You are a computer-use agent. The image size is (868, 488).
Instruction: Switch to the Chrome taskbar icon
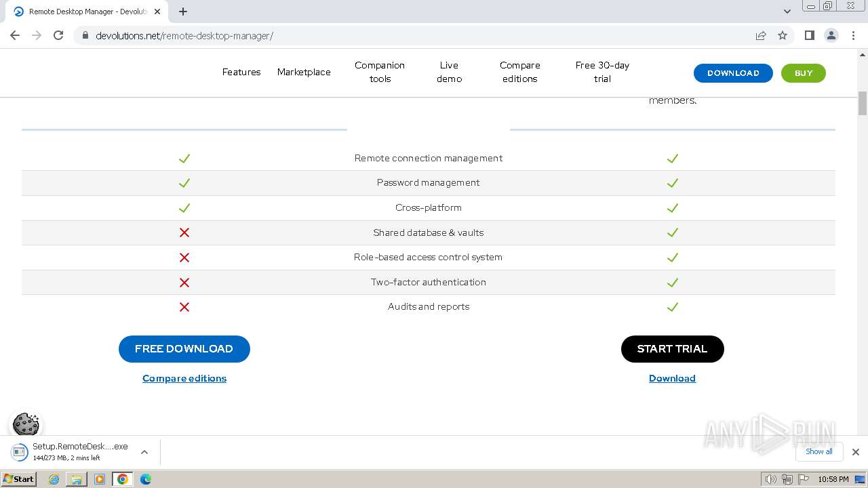(x=122, y=479)
